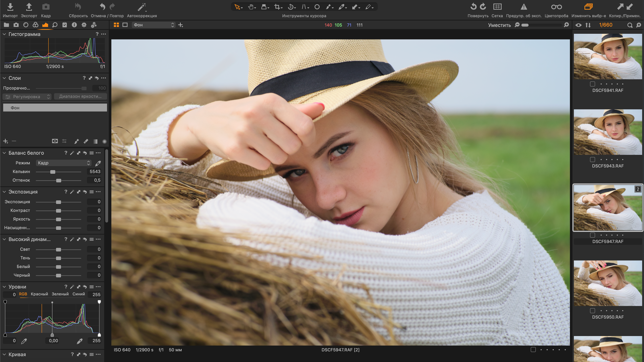
Task: Select RGB channel tab in Уровни
Action: pos(23,294)
